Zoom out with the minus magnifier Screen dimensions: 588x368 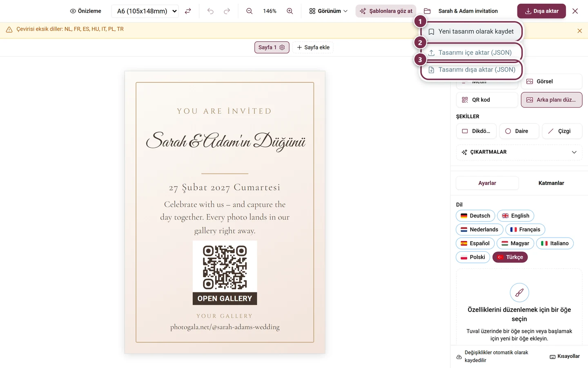(x=249, y=11)
